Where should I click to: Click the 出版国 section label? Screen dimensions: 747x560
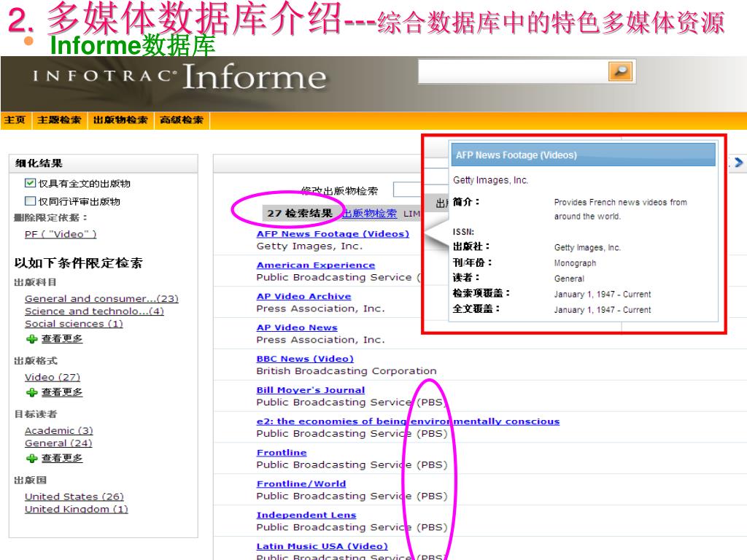pos(31,480)
